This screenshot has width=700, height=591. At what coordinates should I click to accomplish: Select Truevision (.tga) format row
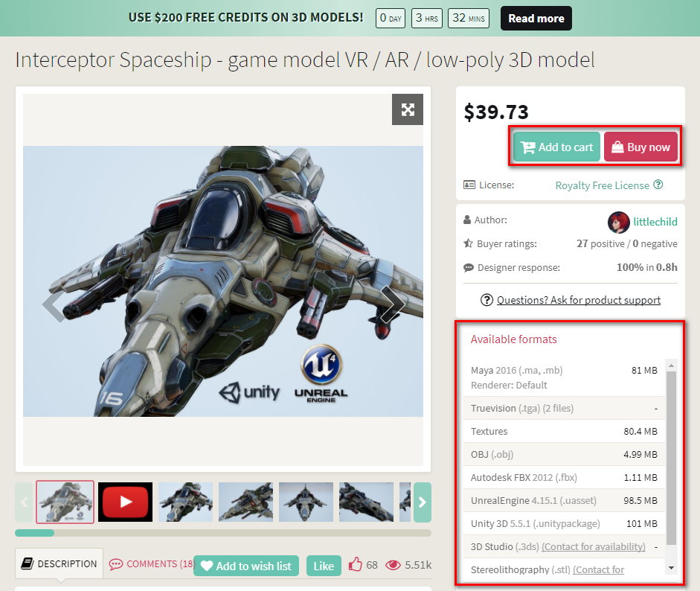coord(564,408)
